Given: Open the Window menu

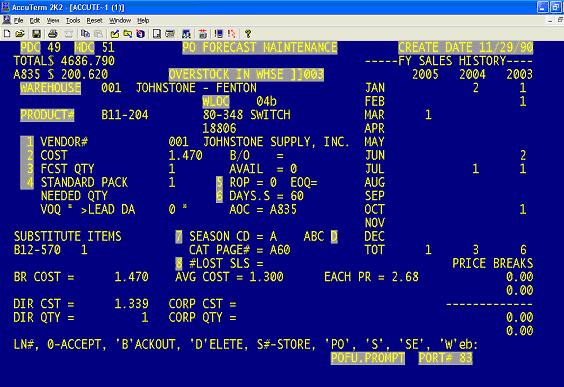Looking at the screenshot, I should [x=120, y=21].
